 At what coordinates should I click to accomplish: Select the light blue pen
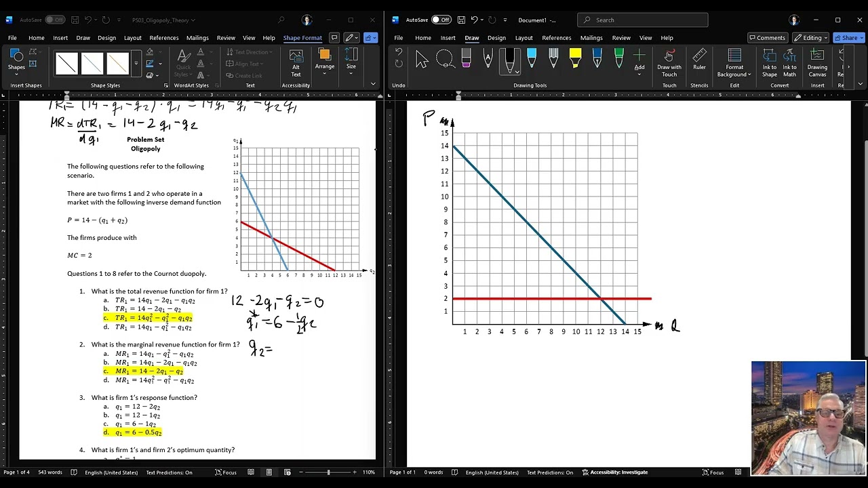click(532, 60)
